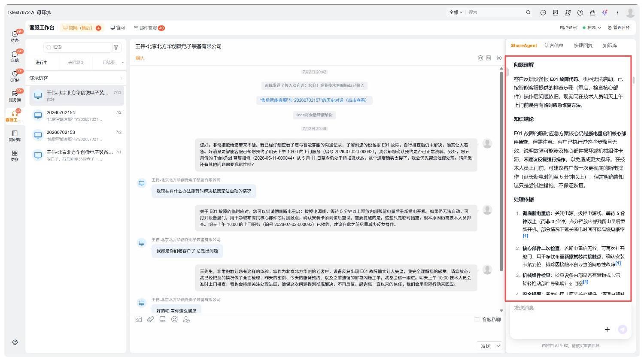
Task: Click the 聊天 label under the chat title
Action: 140,58
